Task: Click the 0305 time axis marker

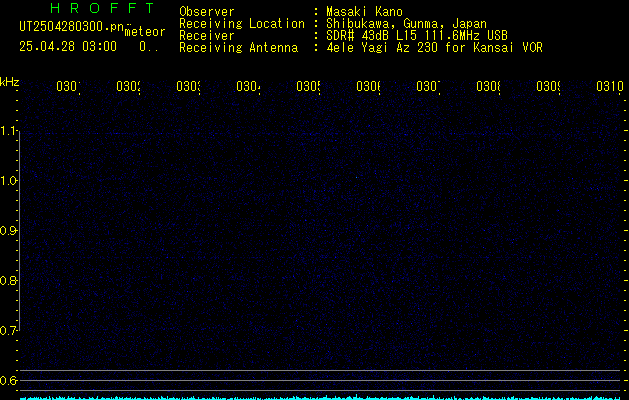Action: coord(308,86)
